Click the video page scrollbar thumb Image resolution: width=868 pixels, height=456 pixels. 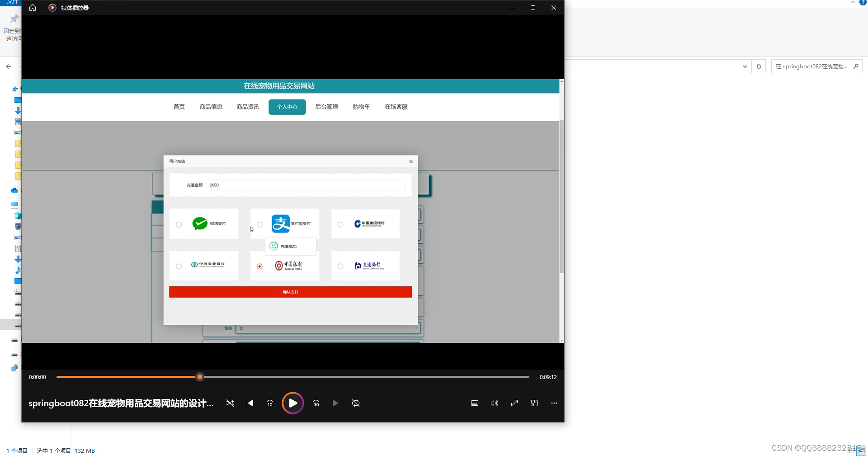pyautogui.click(x=561, y=197)
